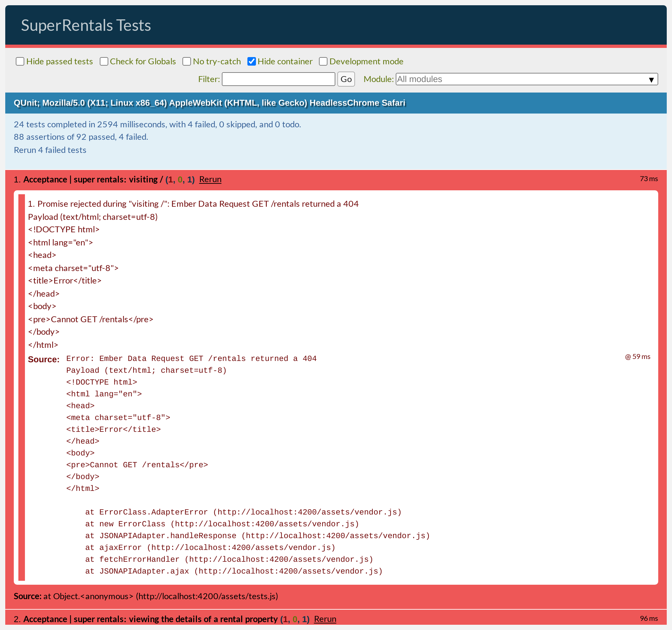Turn on Development mode checkbox

coord(323,61)
